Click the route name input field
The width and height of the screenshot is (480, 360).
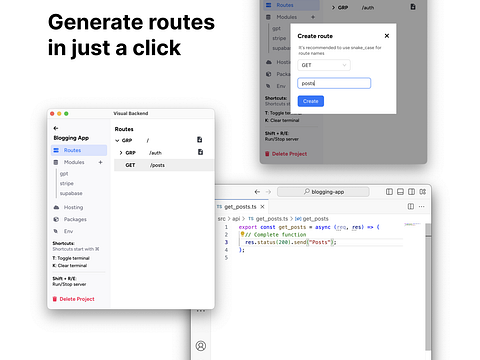[334, 83]
